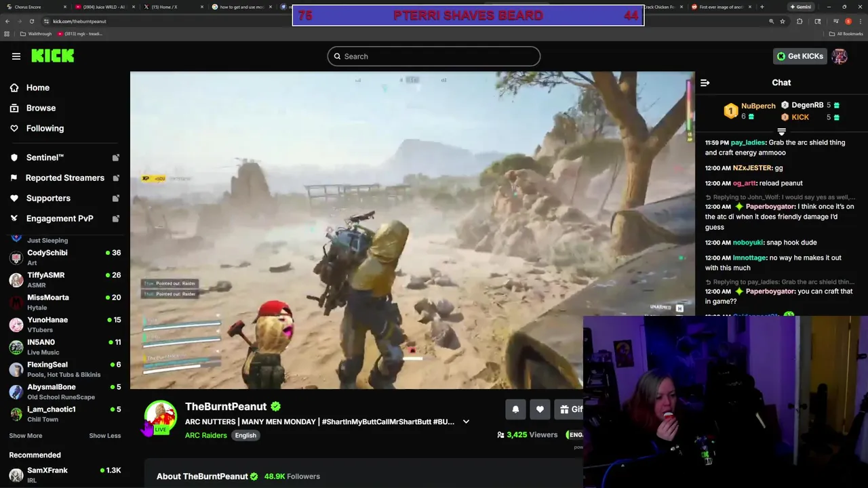Image resolution: width=868 pixels, height=488 pixels.
Task: Open YunoHanae's channel in the sidebar
Action: pyautogui.click(x=64, y=325)
